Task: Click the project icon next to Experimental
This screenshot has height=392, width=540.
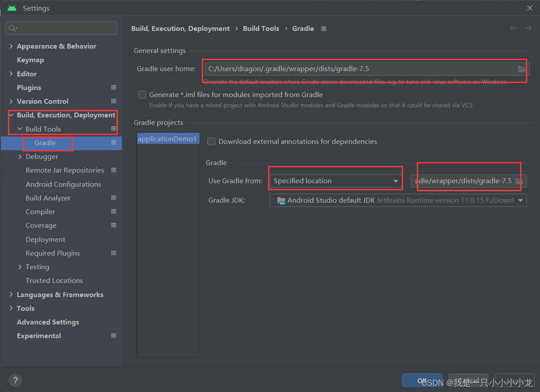Action: click(113, 335)
